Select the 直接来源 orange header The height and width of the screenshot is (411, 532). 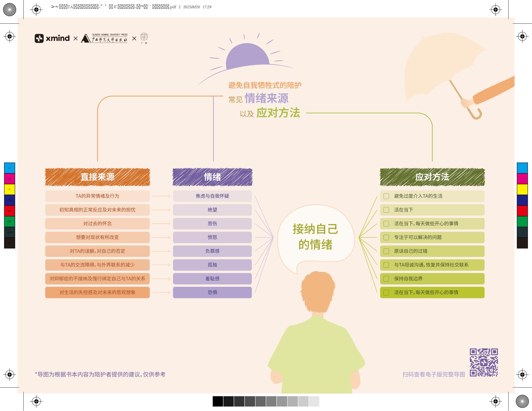98,177
